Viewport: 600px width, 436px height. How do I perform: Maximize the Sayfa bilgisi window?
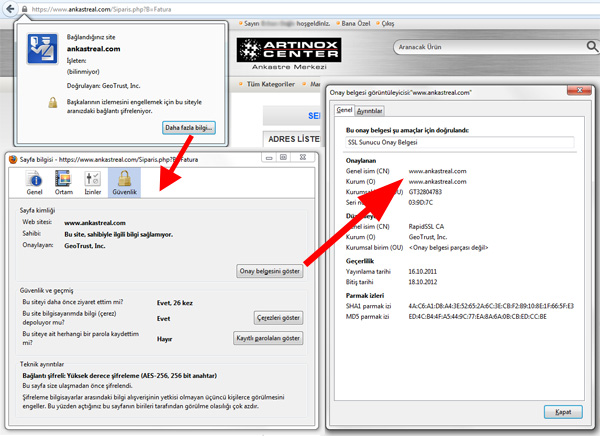tap(284, 157)
